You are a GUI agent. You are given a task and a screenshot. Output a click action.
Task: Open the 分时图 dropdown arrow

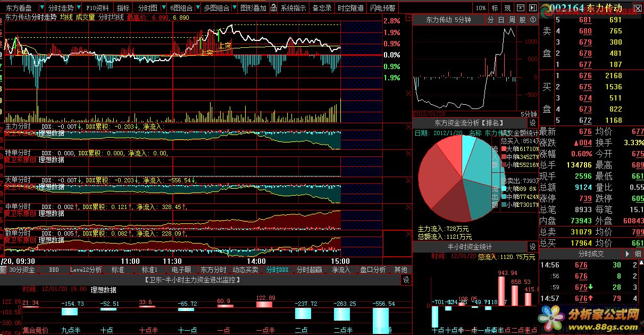coord(163,8)
